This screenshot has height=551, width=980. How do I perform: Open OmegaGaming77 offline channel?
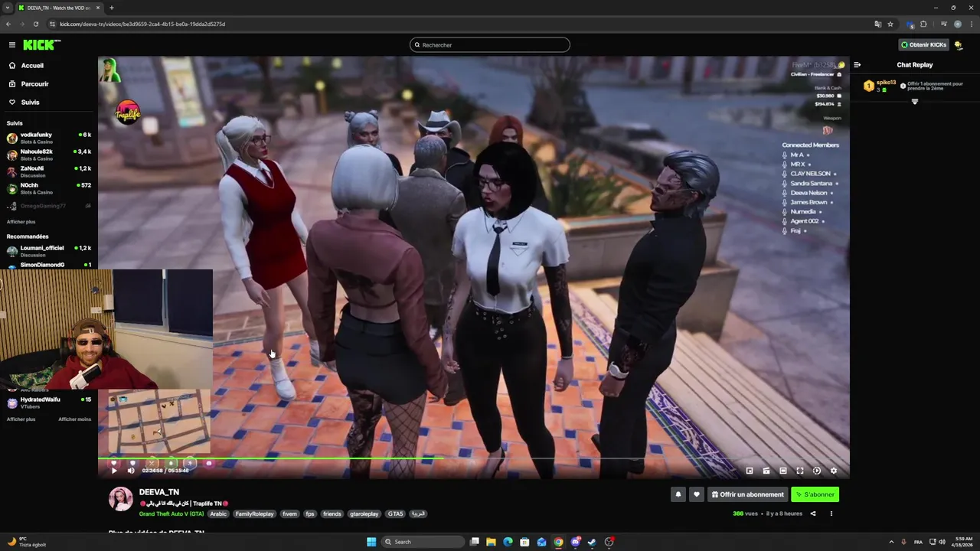tap(49, 206)
